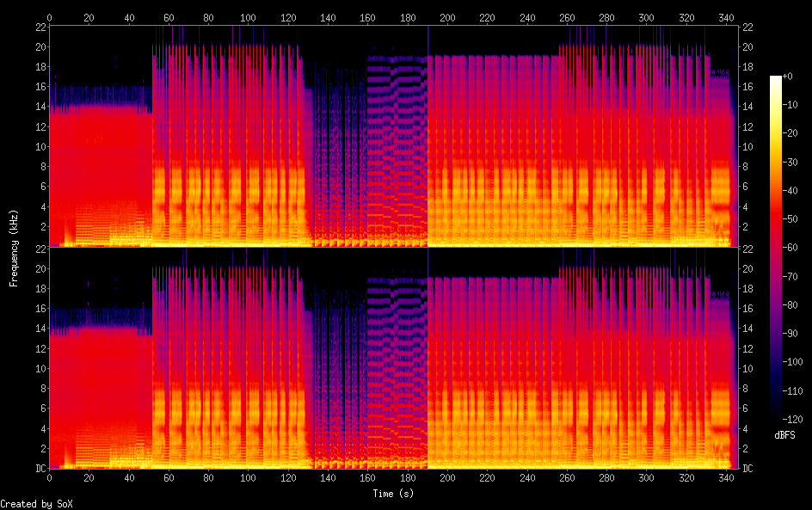The height and width of the screenshot is (510, 812).
Task: Click the lower channel's right "14" kHz tick
Action: pos(747,329)
